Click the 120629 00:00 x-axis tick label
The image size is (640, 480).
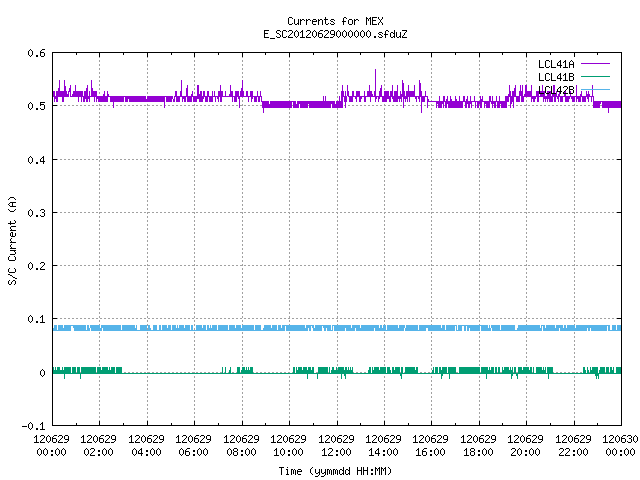51,445
